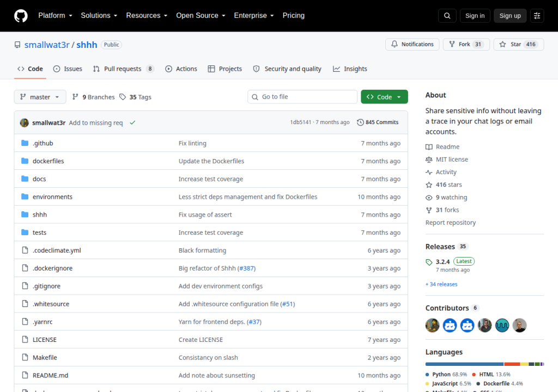
Task: Open the environments folder
Action: click(x=52, y=197)
